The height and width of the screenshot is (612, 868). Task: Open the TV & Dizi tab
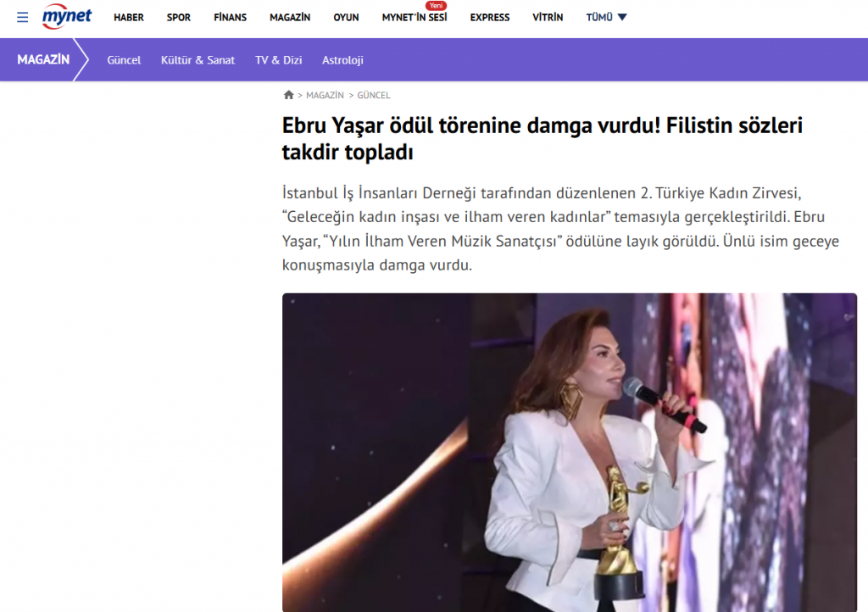click(278, 60)
